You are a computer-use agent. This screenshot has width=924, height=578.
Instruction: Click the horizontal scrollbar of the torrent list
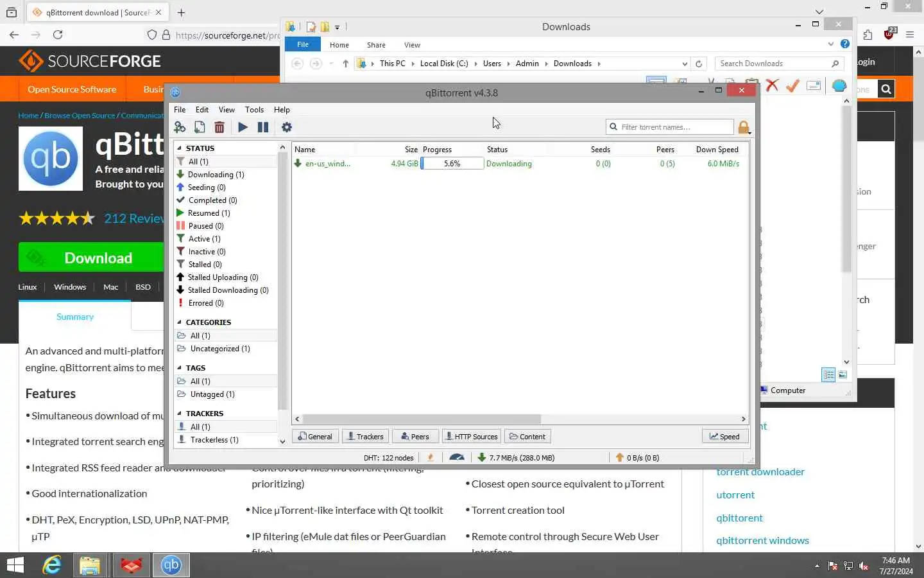point(422,419)
